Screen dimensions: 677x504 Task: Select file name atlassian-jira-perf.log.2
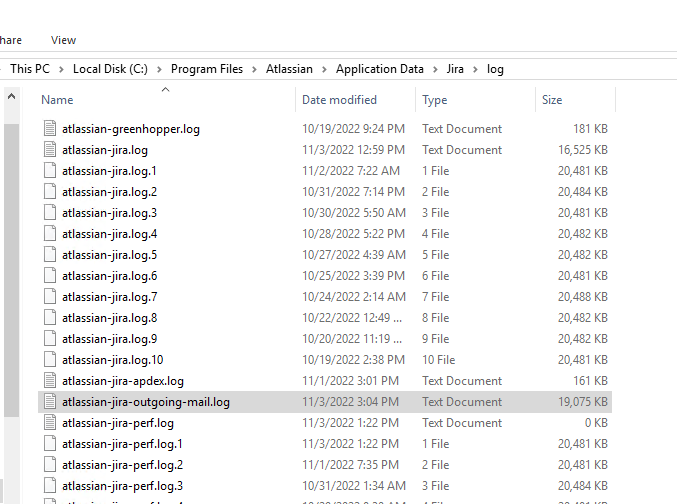[123, 465]
